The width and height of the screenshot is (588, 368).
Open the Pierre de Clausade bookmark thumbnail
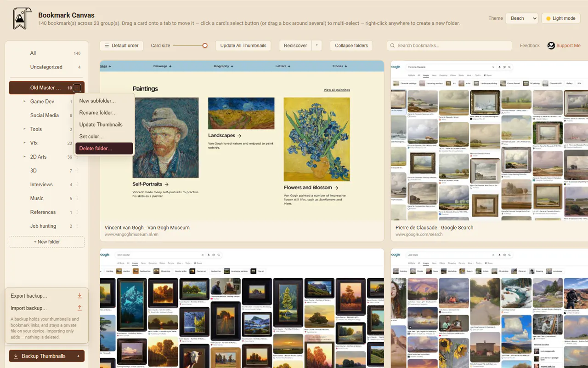click(489, 140)
